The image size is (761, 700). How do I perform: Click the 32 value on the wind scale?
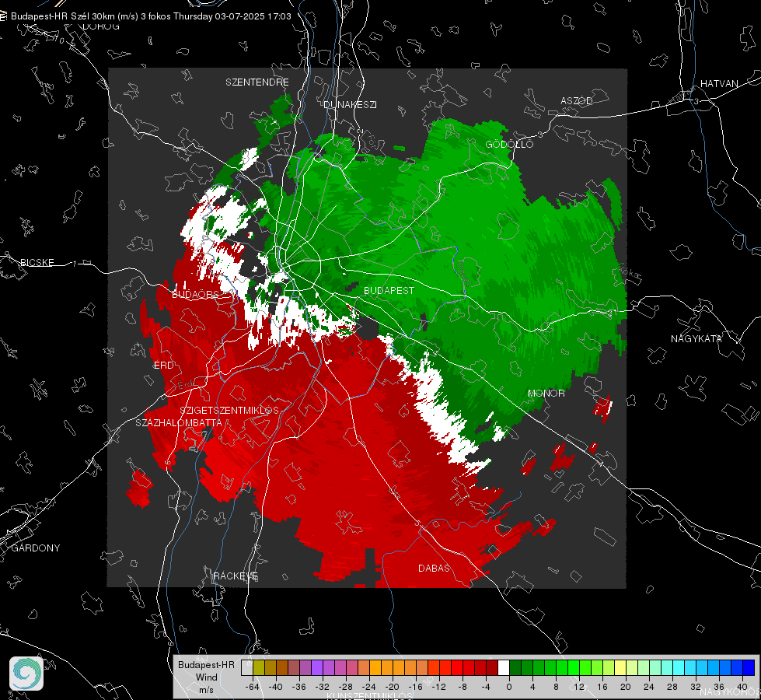696,687
